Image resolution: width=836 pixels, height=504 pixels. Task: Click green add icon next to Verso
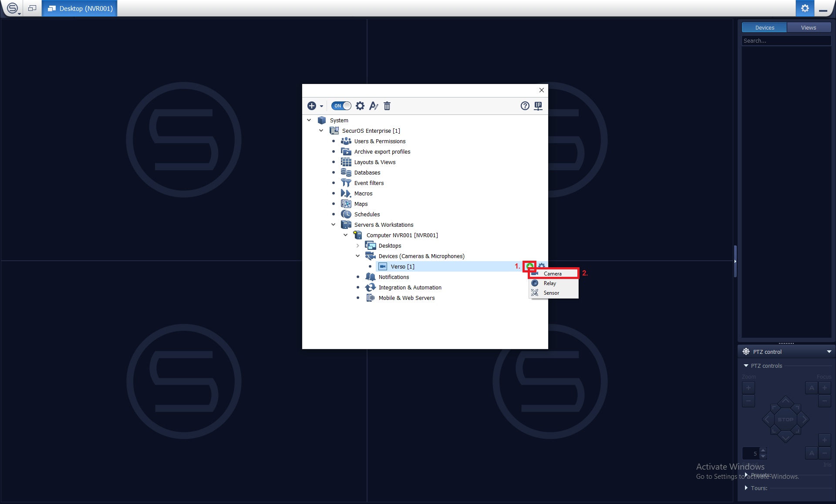[530, 266]
